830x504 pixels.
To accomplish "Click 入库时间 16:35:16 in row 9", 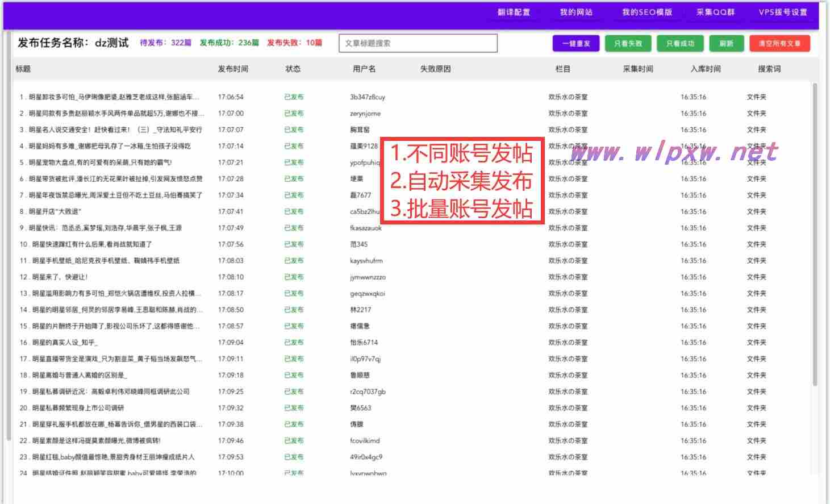I will pos(693,228).
